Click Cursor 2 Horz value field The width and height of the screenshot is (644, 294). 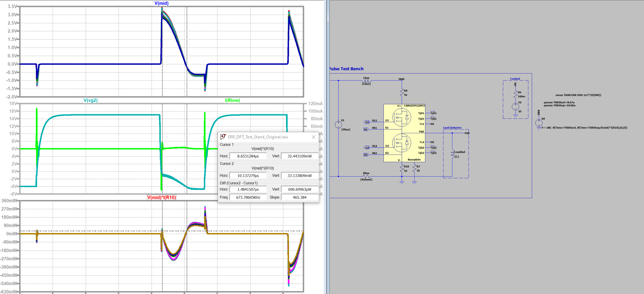tap(248, 176)
